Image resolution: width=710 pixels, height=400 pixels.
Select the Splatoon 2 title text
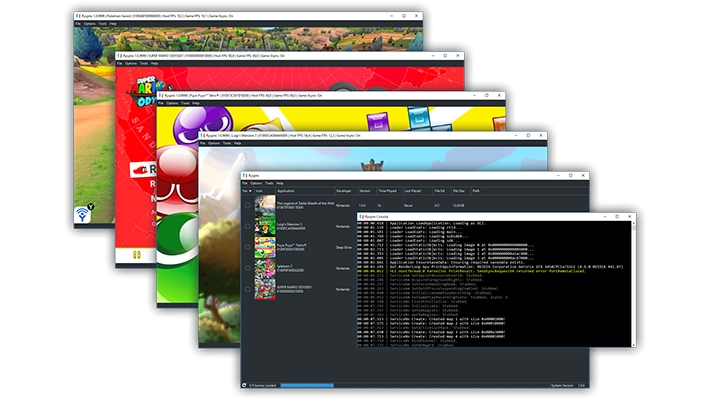(x=285, y=266)
